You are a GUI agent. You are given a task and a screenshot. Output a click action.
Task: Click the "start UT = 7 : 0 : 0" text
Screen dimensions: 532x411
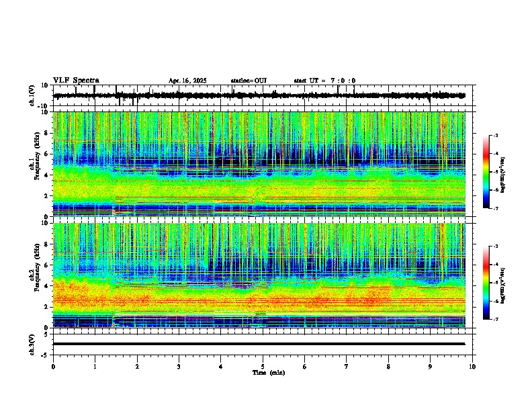click(324, 81)
